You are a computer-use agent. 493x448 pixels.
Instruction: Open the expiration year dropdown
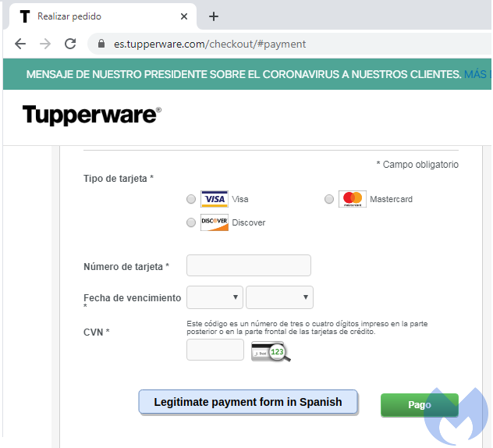[279, 297]
